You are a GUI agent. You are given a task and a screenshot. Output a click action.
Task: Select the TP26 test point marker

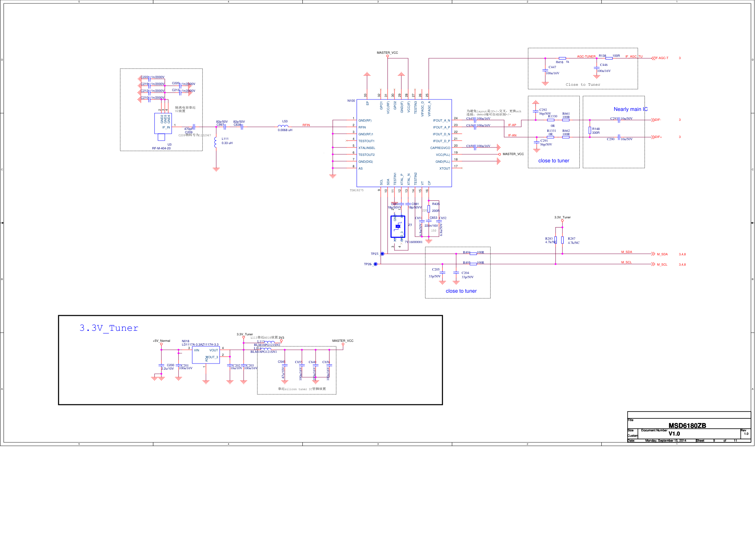pyautogui.click(x=376, y=264)
